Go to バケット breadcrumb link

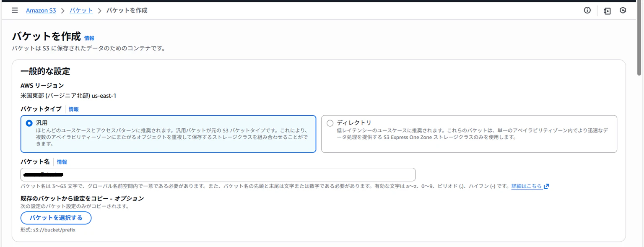[81, 10]
